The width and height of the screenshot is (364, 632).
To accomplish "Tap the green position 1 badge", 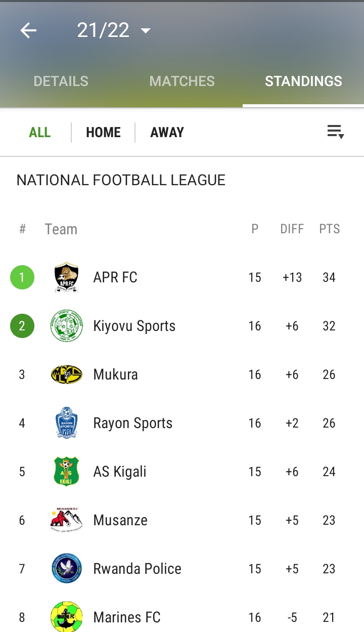I will [x=22, y=277].
